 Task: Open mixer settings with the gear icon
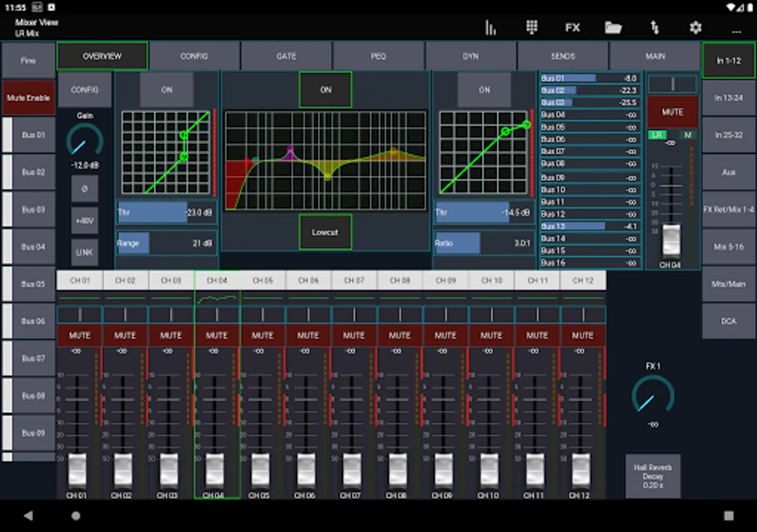695,28
